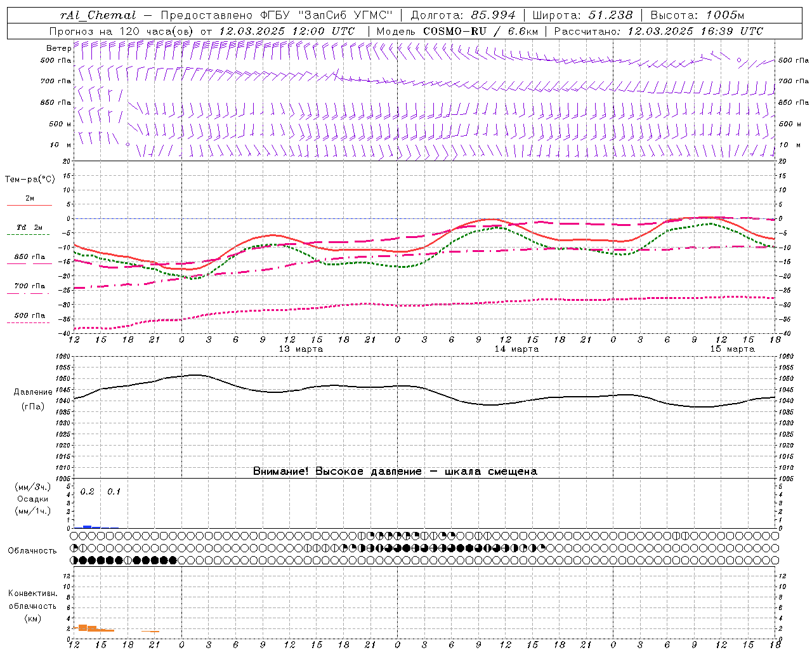Click the "Осадки" precipitation label
The height and width of the screenshot is (650, 812).
[32, 499]
